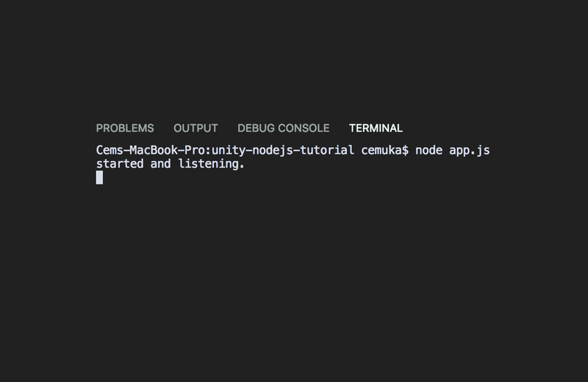The image size is (588, 382).
Task: Click the terminal block cursor
Action: pyautogui.click(x=99, y=177)
